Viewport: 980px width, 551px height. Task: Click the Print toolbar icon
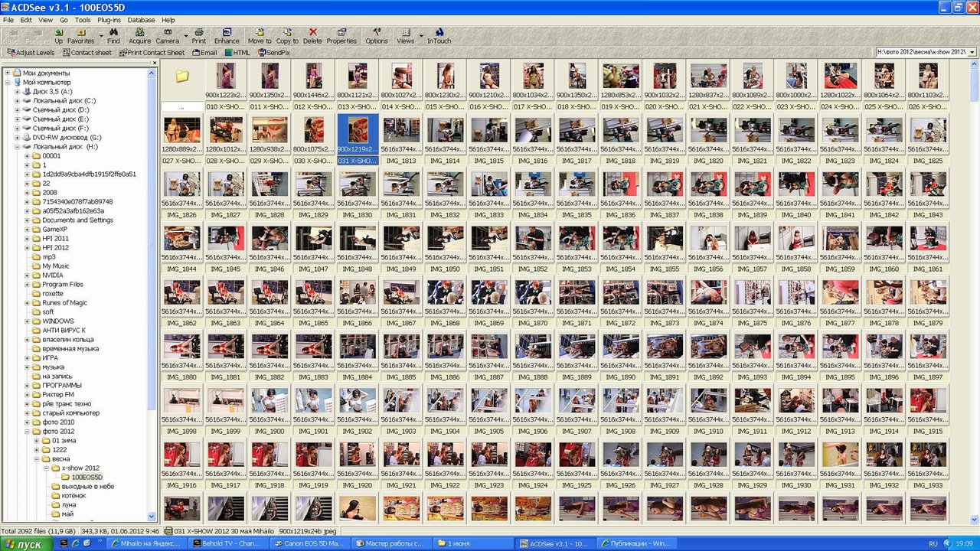[x=199, y=36]
